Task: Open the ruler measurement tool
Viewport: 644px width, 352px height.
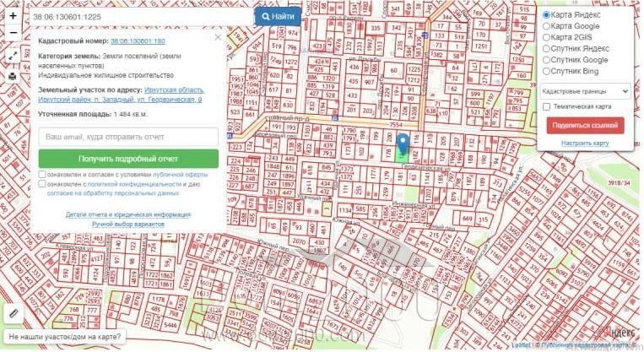Action: click(x=14, y=313)
